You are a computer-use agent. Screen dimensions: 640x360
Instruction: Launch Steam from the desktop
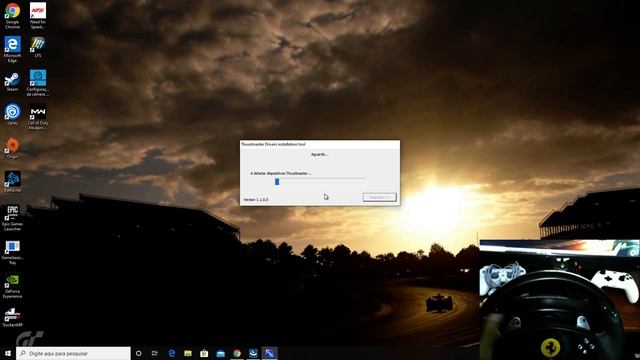tap(12, 82)
